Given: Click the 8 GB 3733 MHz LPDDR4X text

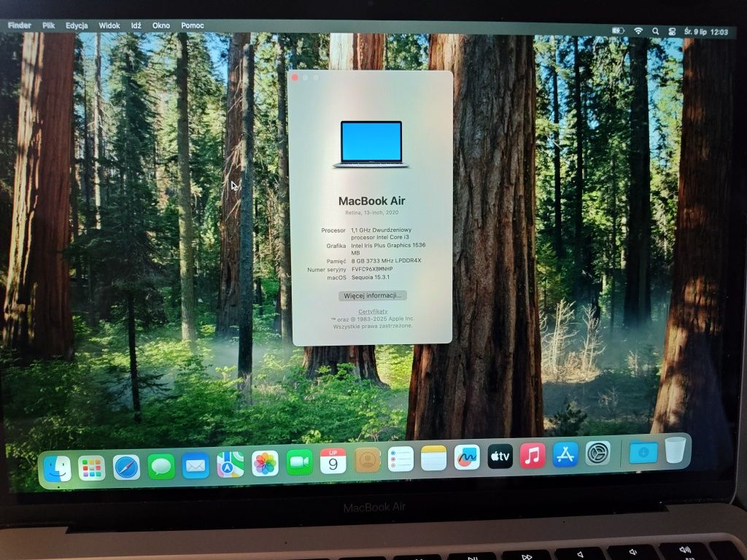Looking at the screenshot, I should click(387, 260).
